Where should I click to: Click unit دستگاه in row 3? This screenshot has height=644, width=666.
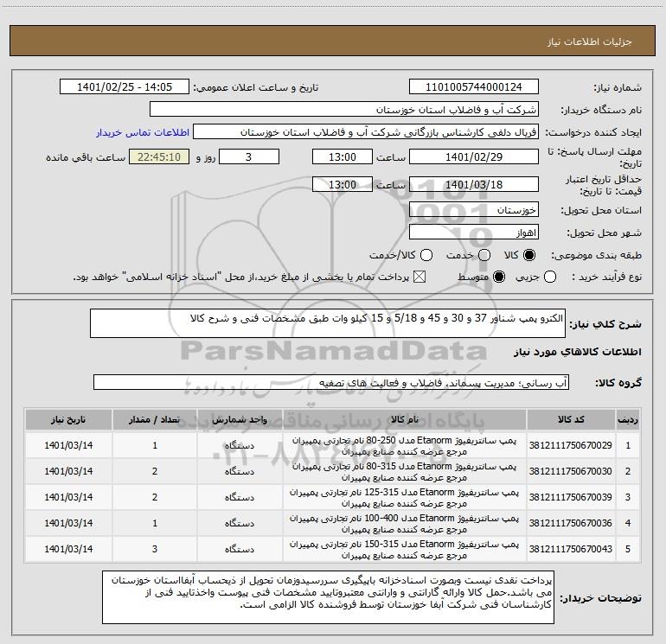click(x=240, y=497)
